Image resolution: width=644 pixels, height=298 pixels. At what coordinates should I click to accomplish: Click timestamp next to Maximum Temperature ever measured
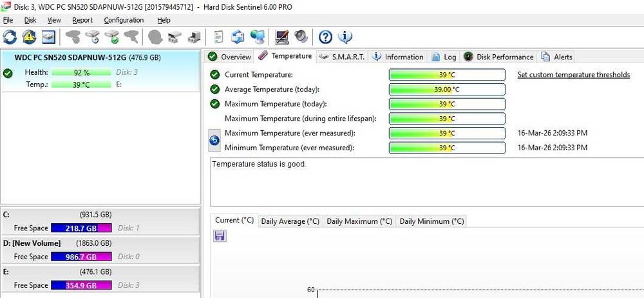(x=553, y=133)
